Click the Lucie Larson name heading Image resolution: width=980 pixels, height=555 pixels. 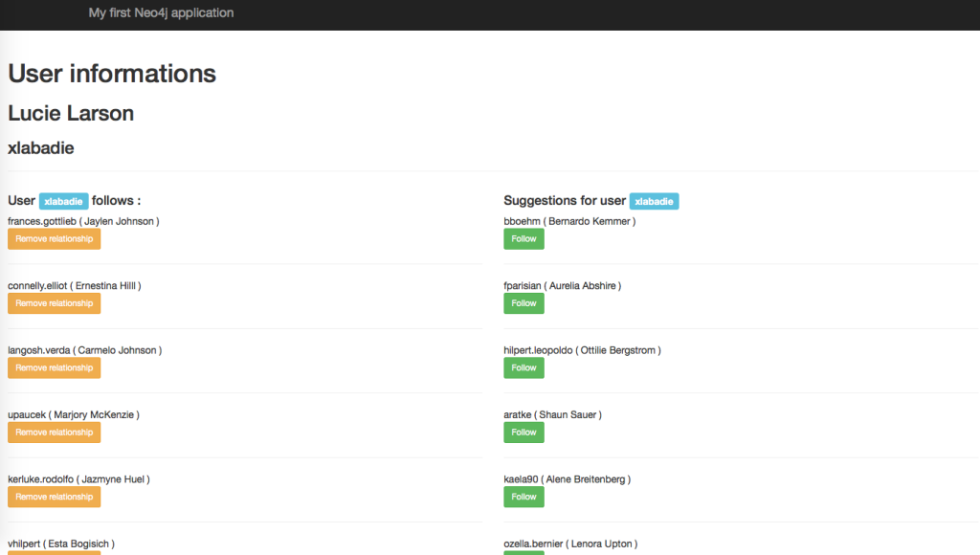point(70,113)
